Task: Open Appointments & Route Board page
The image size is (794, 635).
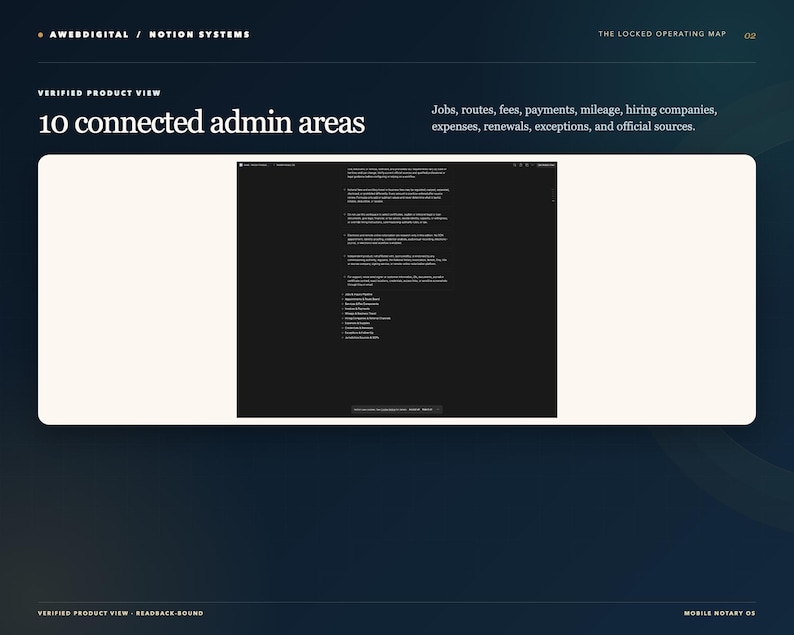Action: [362, 299]
